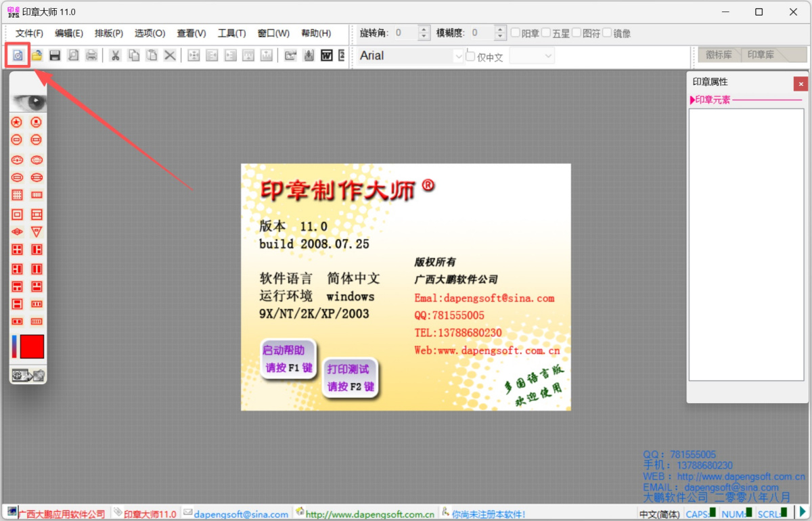The image size is (812, 521).
Task: Open the Arial font dropdown
Action: coord(457,56)
